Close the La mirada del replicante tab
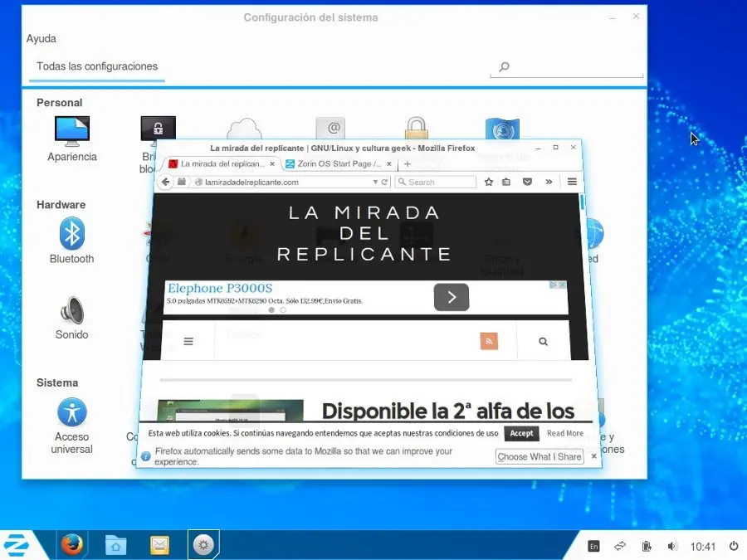Viewport: 747px width, 560px height. click(272, 163)
